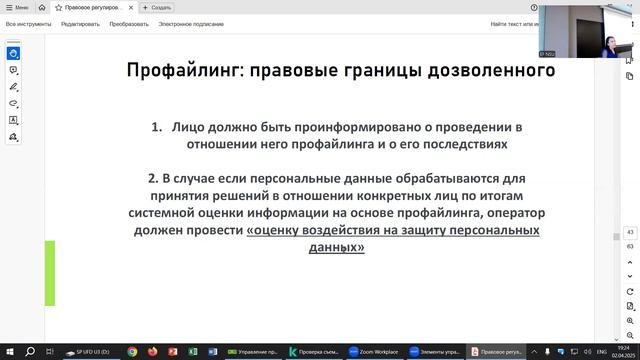Launch Firefox from taskbar
Screen dimensions: 640x360
[152, 352]
